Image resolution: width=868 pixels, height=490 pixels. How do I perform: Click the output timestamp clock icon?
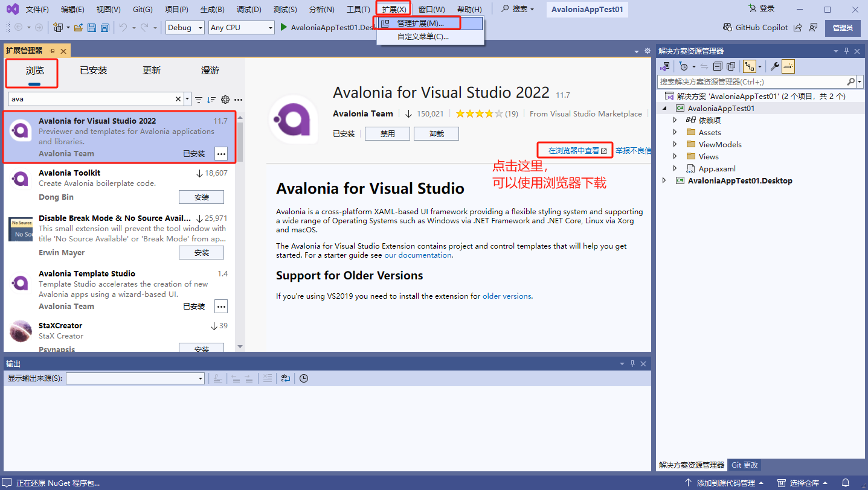click(x=304, y=378)
